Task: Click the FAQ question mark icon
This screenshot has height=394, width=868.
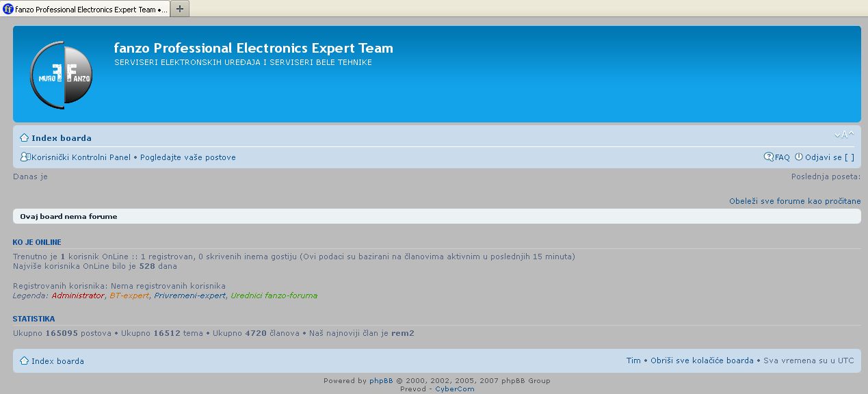Action: tap(769, 157)
